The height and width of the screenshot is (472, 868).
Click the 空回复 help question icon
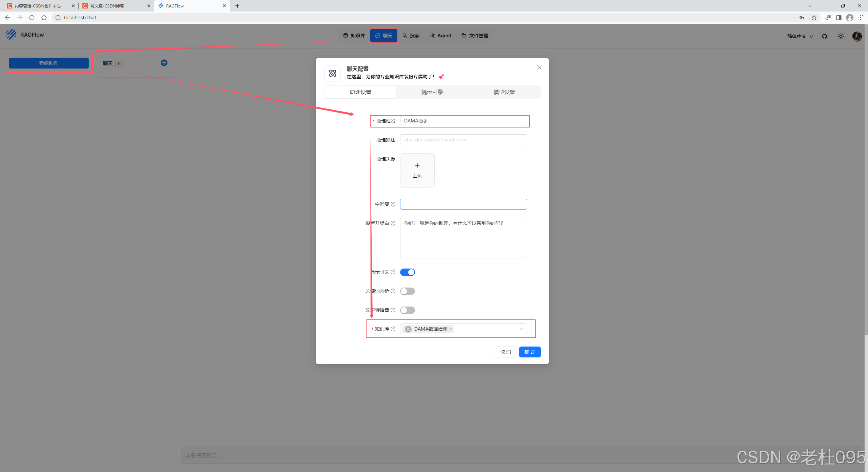(x=393, y=204)
